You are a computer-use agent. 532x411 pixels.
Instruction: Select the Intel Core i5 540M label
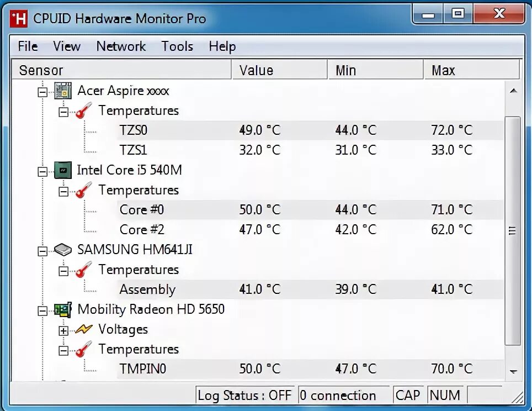pos(130,170)
